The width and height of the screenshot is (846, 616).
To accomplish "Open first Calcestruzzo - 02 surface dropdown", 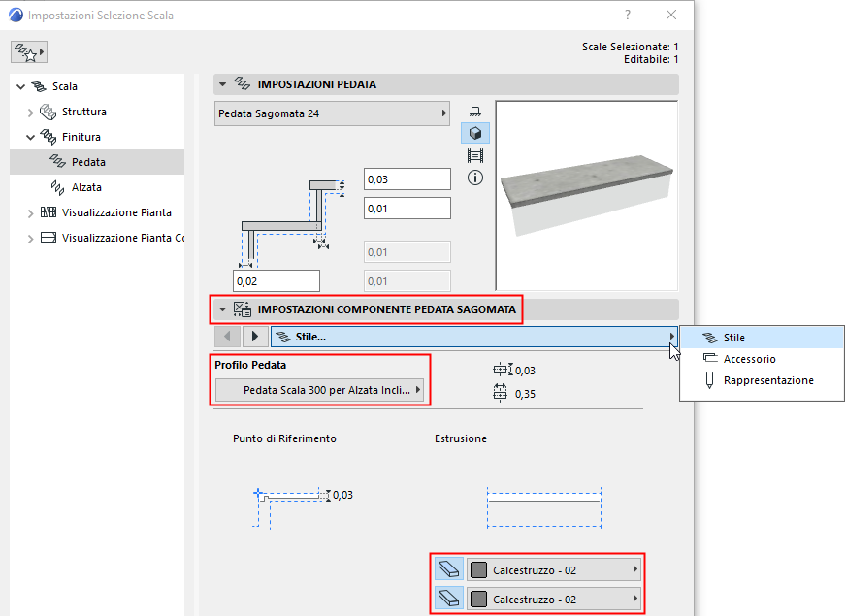I will click(554, 569).
